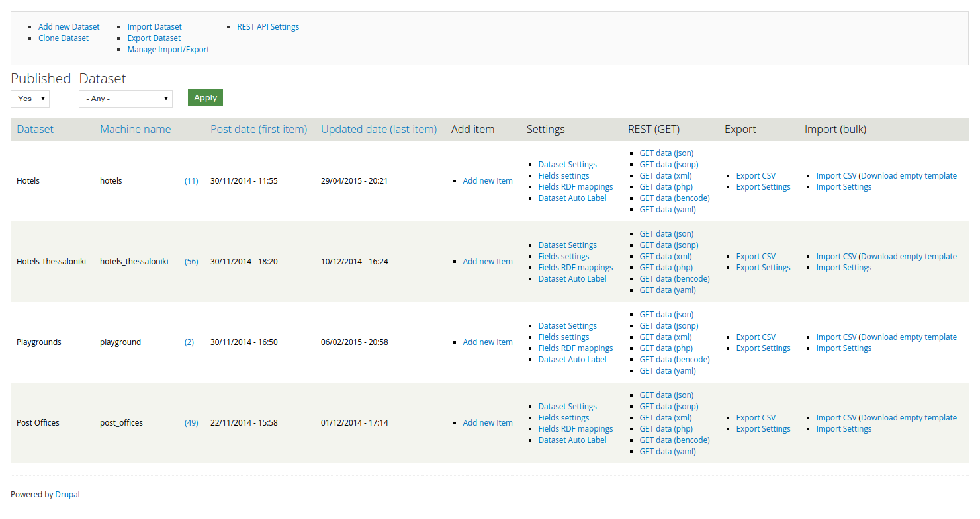Open REST API Settings
The width and height of the screenshot is (980, 519).
[268, 26]
